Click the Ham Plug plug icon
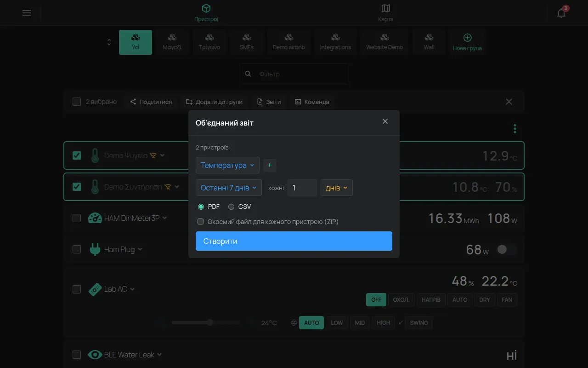This screenshot has width=588, height=368. tap(95, 249)
